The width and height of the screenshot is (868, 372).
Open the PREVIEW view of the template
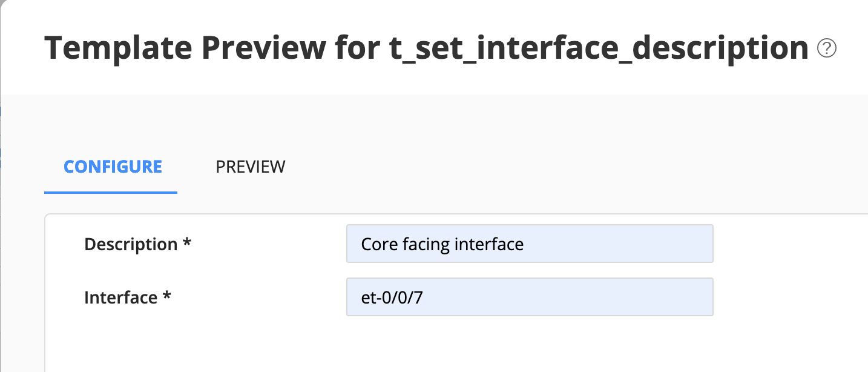click(x=250, y=167)
